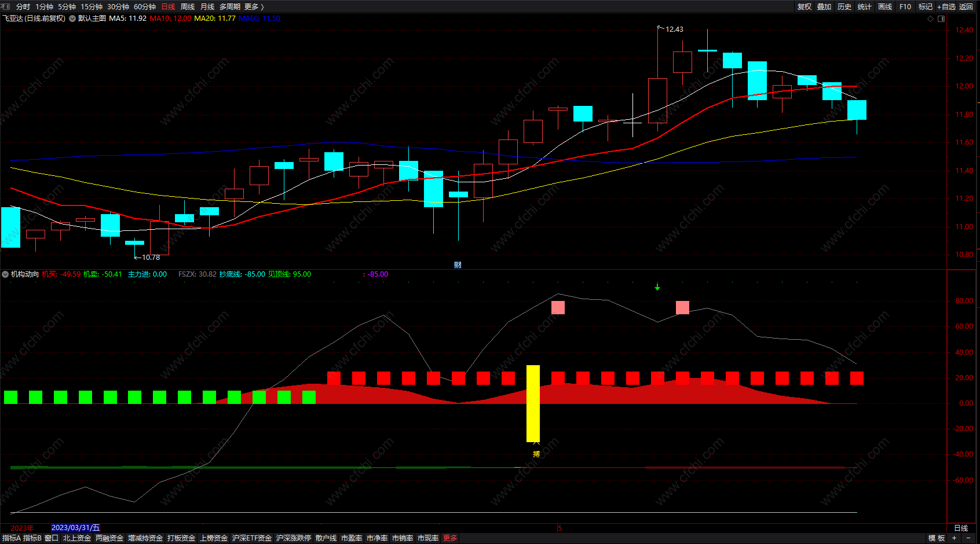Open the 复权 adjustment menu
Screen dimensions: 980x544
(805, 7)
